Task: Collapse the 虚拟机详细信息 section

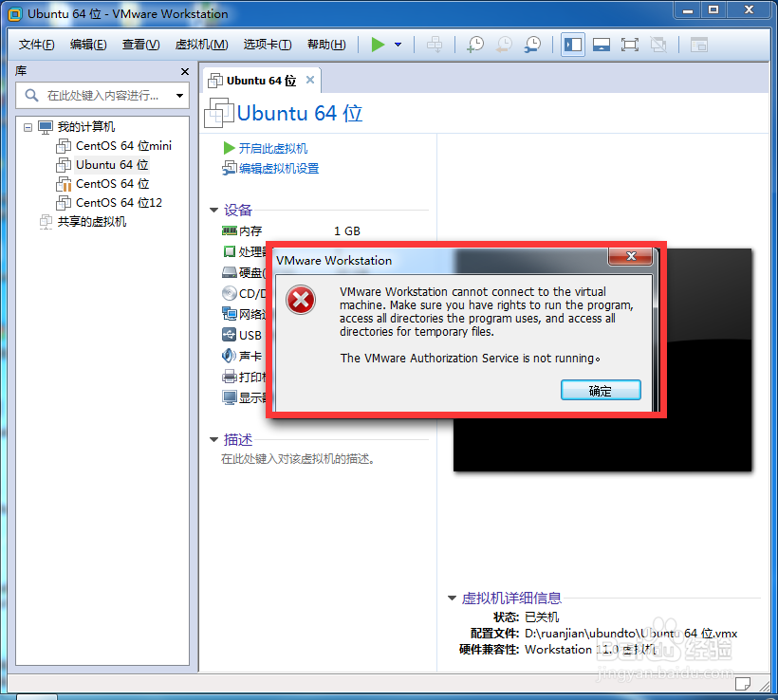Action: click(x=452, y=599)
